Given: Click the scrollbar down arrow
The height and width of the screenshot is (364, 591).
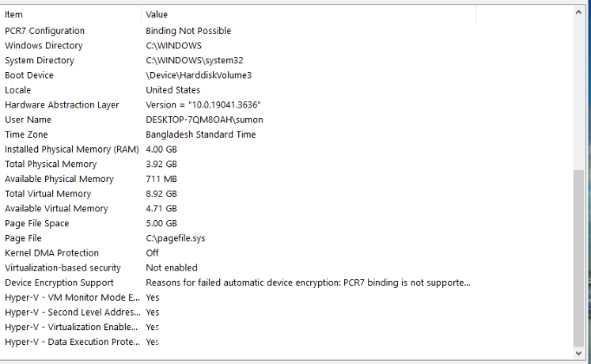Looking at the screenshot, I should pyautogui.click(x=578, y=353).
